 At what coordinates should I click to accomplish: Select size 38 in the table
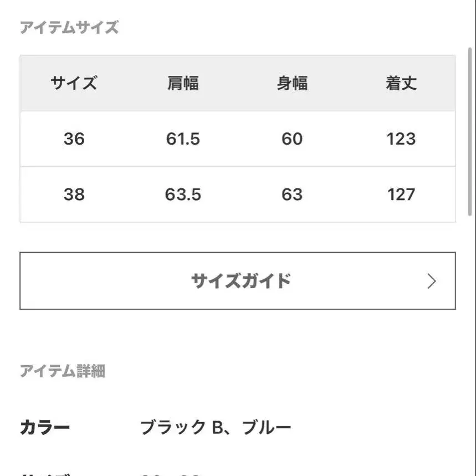[x=74, y=195]
